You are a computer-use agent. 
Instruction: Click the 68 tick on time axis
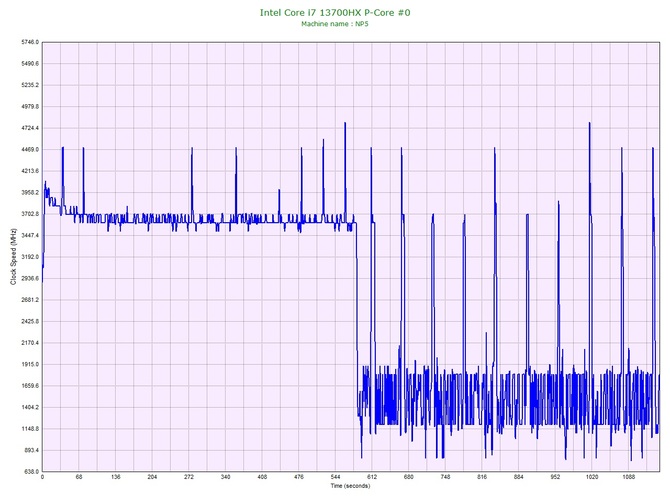79,477
